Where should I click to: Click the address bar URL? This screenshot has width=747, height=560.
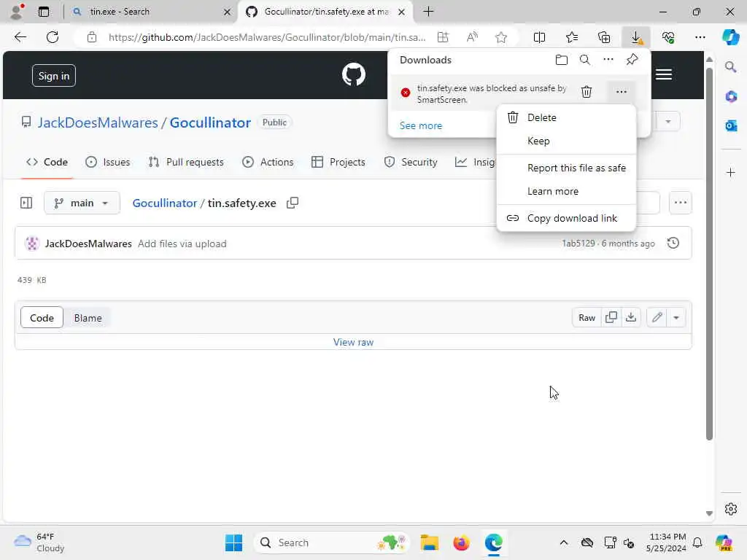(267, 37)
